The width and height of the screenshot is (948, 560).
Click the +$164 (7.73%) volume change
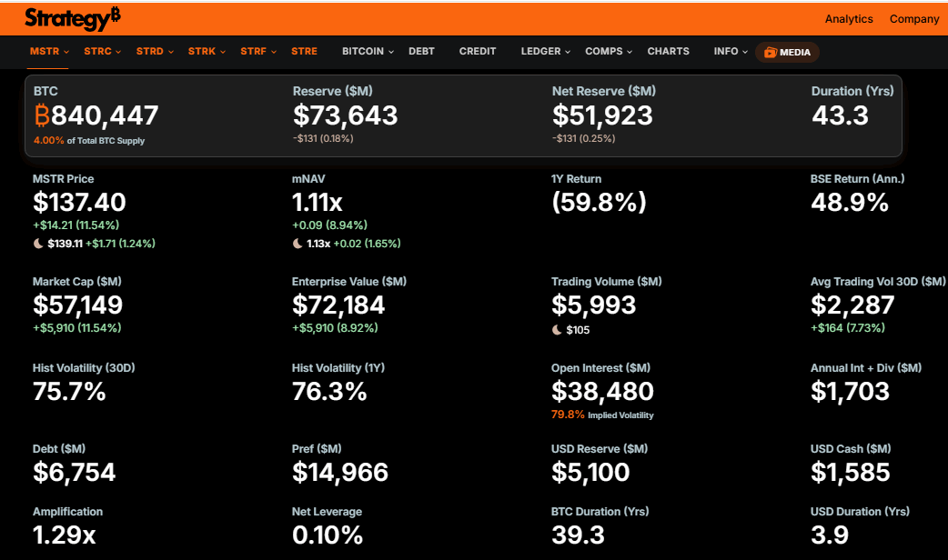[x=848, y=328]
